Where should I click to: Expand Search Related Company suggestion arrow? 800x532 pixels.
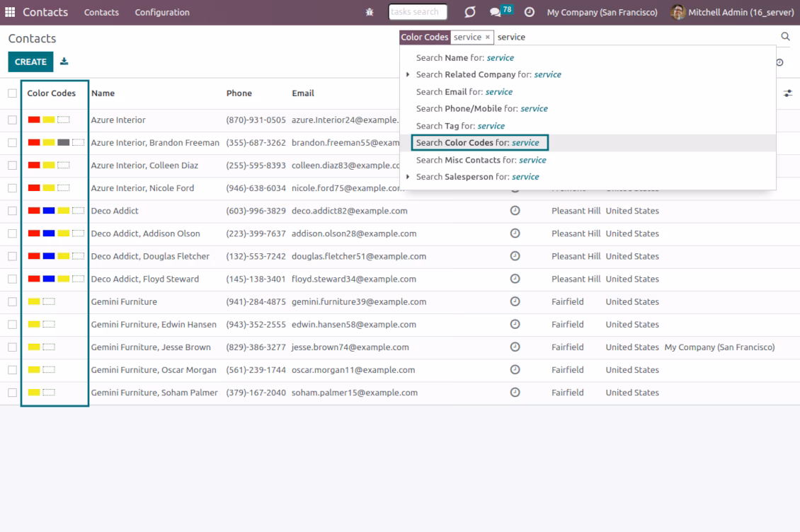tap(408, 74)
